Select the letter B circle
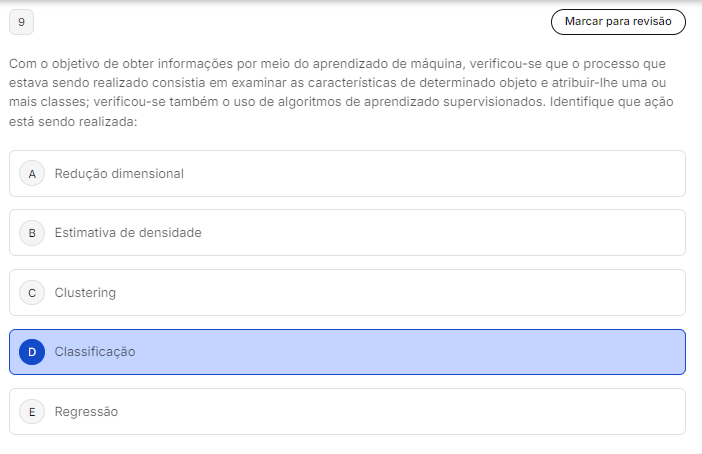The image size is (702, 454). (x=32, y=233)
